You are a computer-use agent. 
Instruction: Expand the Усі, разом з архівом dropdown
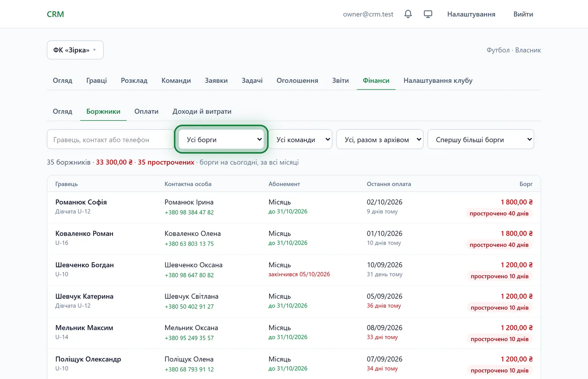pyautogui.click(x=380, y=139)
